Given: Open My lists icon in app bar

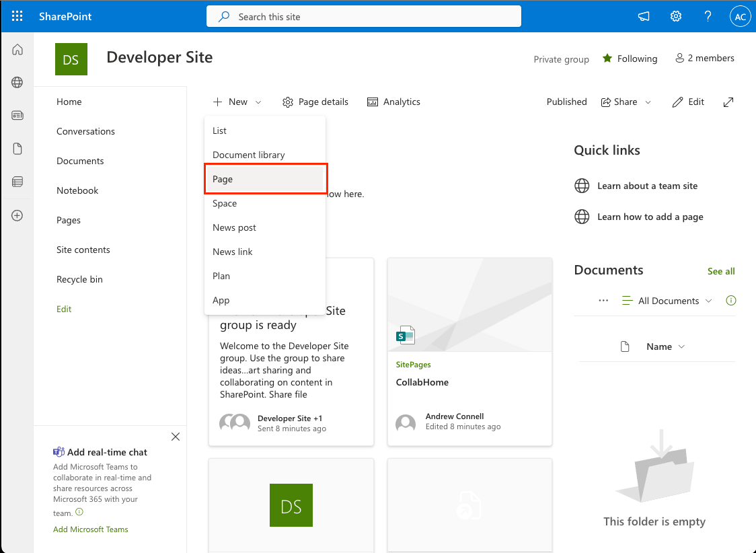Looking at the screenshot, I should (17, 182).
